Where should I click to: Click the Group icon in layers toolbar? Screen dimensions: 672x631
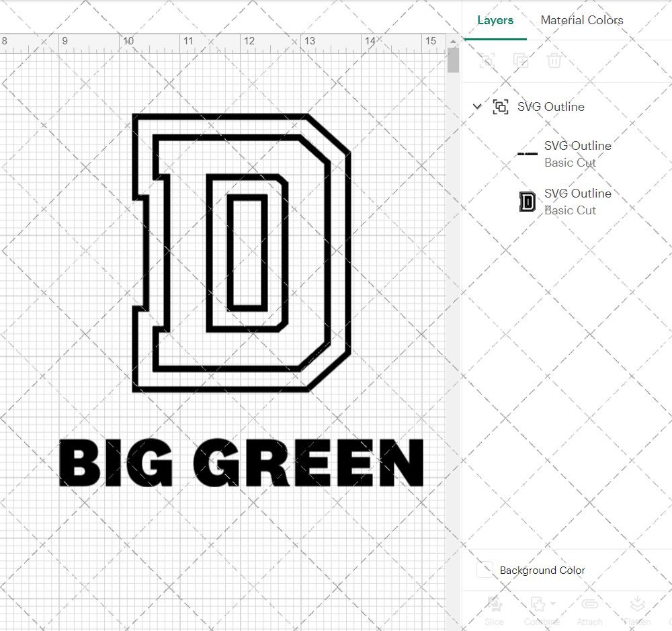click(487, 60)
